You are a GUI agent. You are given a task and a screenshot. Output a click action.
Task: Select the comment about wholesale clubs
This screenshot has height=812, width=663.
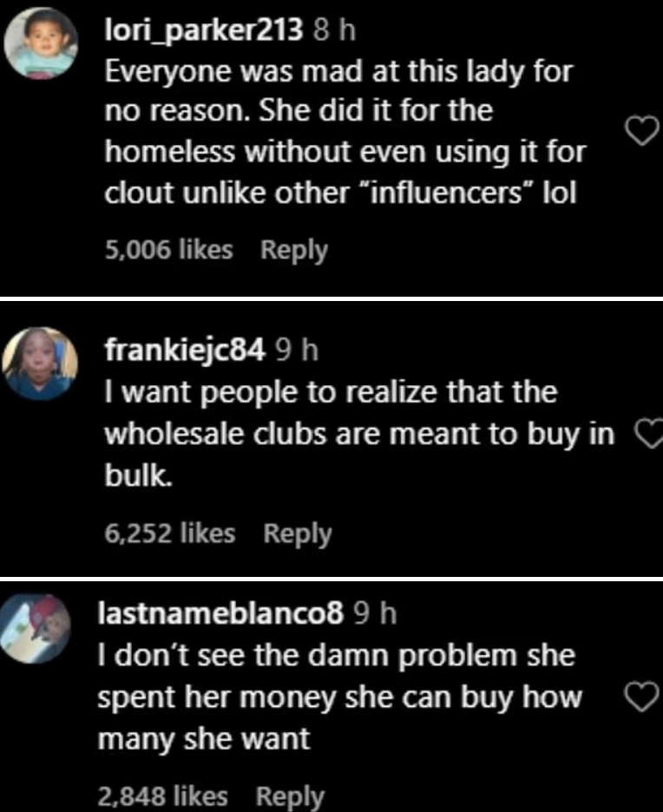pos(359,435)
